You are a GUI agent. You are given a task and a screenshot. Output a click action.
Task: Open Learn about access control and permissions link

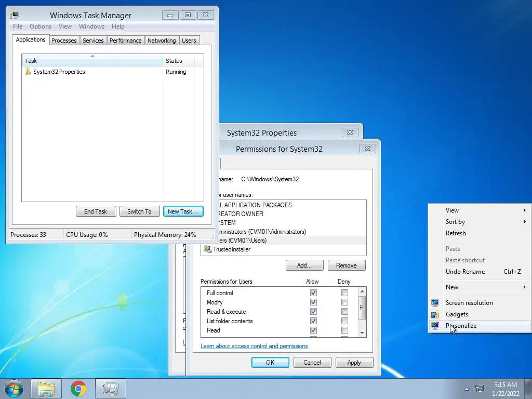point(254,346)
